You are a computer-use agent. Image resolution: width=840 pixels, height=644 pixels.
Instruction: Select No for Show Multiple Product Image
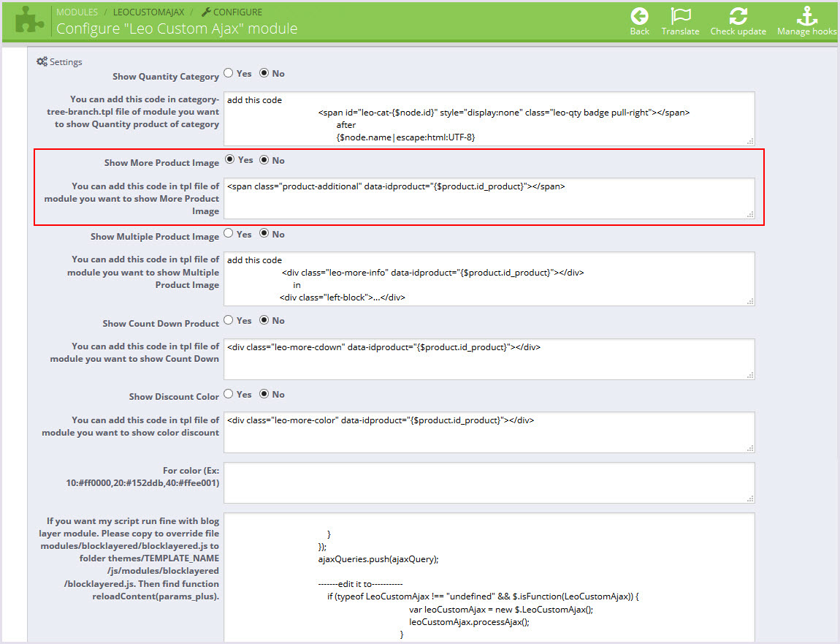point(264,233)
